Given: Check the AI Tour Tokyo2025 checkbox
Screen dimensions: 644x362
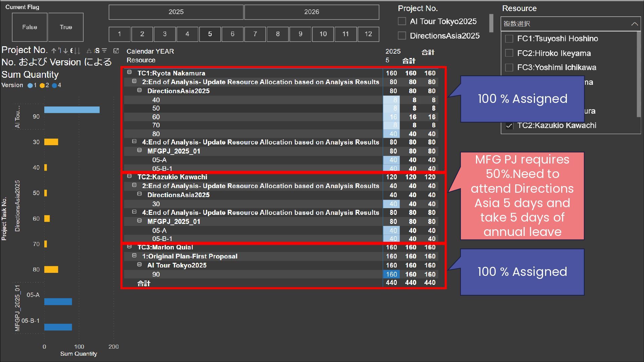Looking at the screenshot, I should click(x=402, y=21).
